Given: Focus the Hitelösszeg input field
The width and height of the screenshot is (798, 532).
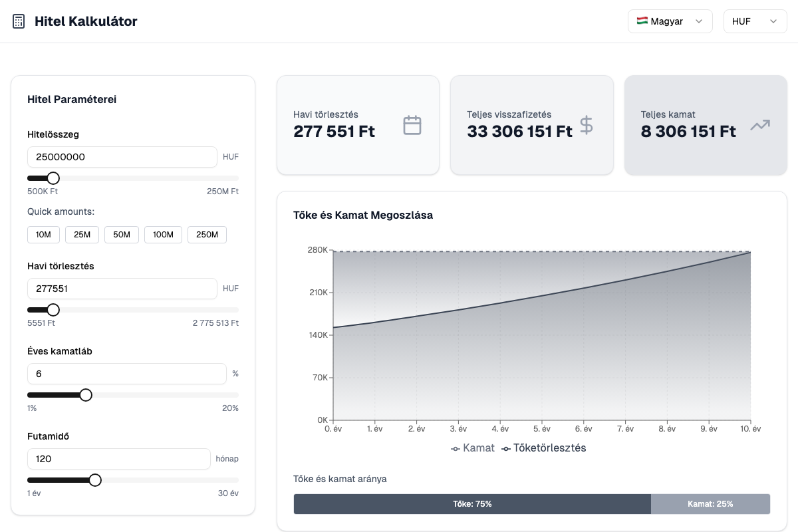Looking at the screenshot, I should [122, 157].
